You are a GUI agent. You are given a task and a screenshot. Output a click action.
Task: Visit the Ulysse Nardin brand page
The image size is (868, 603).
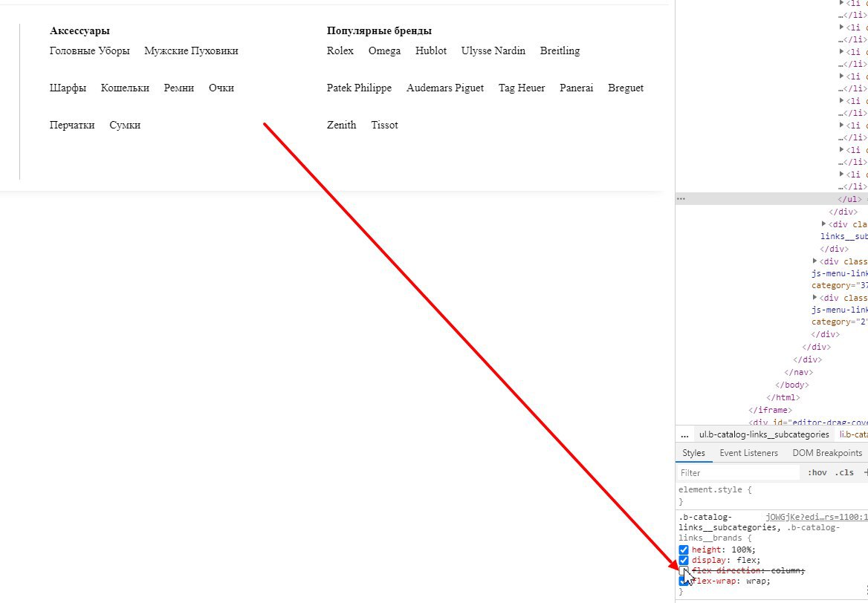pos(493,51)
